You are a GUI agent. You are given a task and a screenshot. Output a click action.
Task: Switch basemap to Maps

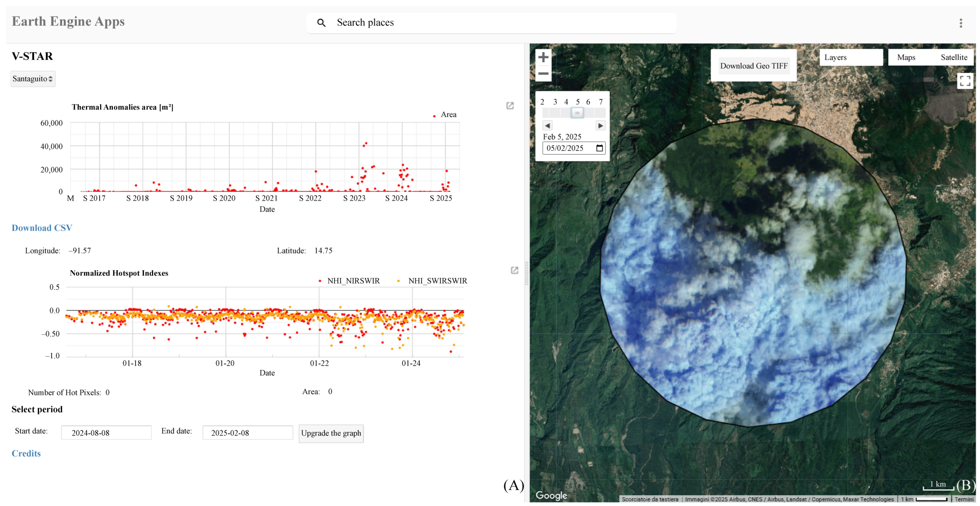906,57
